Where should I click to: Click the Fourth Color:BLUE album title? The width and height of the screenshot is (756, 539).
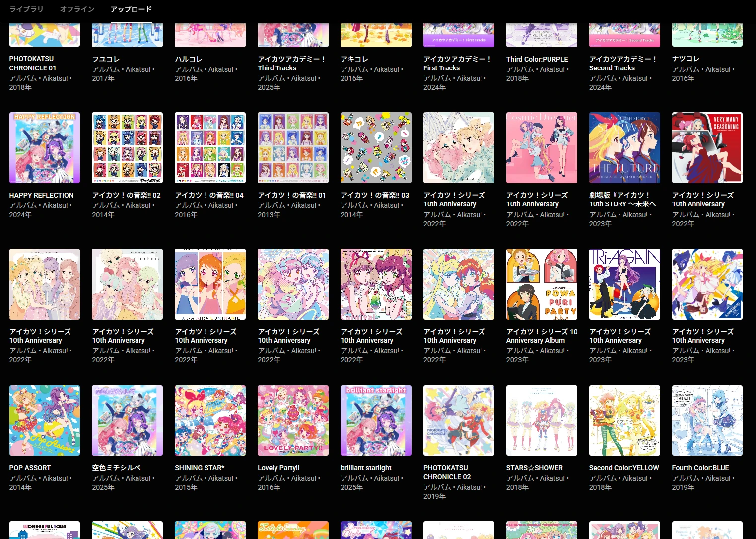click(x=700, y=468)
